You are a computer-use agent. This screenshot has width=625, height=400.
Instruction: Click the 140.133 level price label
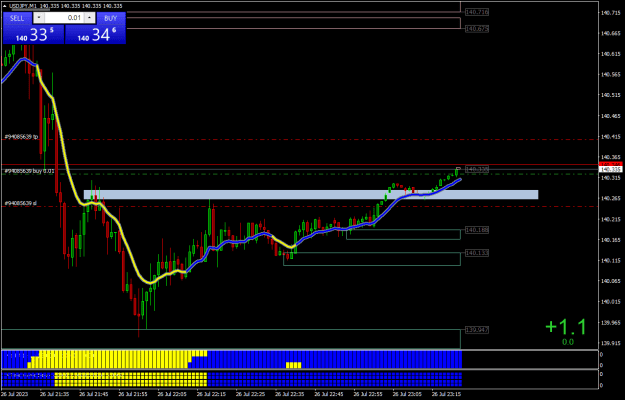[477, 253]
